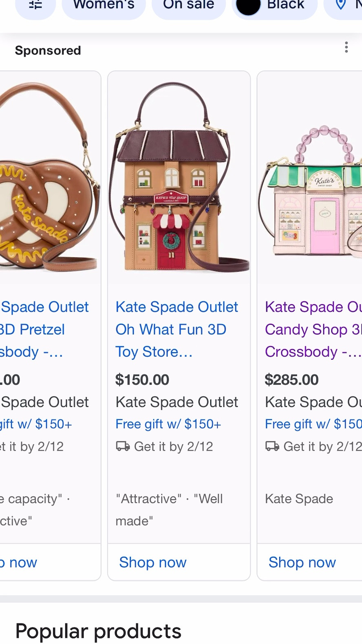Click Free gift w/ $150+ on candy shop card

312,424
